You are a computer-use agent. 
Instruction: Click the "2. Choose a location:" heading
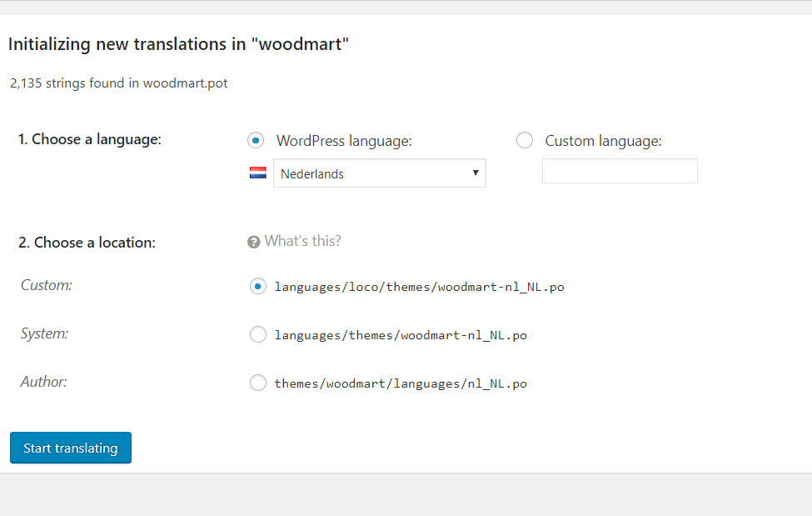87,243
